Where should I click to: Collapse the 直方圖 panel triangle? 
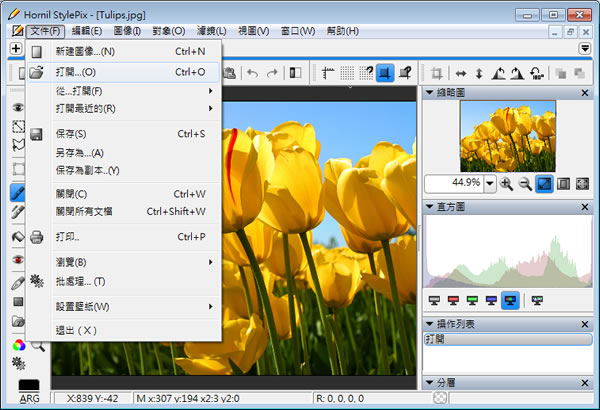click(429, 207)
